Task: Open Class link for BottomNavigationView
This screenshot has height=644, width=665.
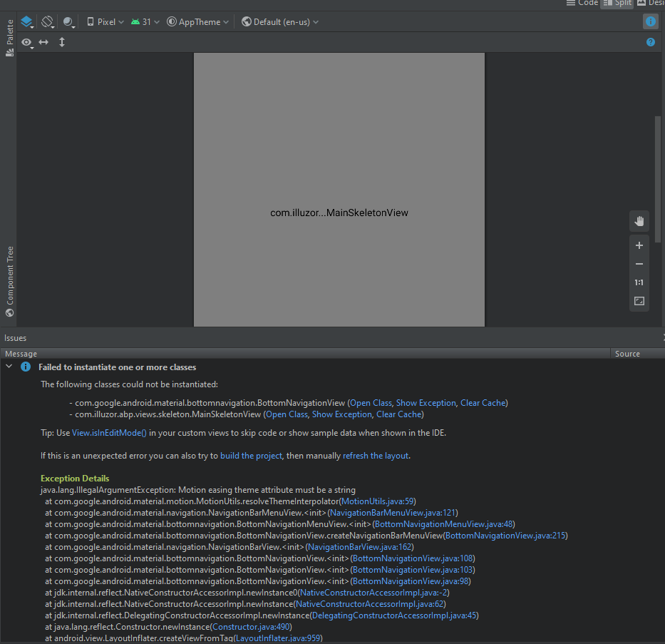Action: 371,403
